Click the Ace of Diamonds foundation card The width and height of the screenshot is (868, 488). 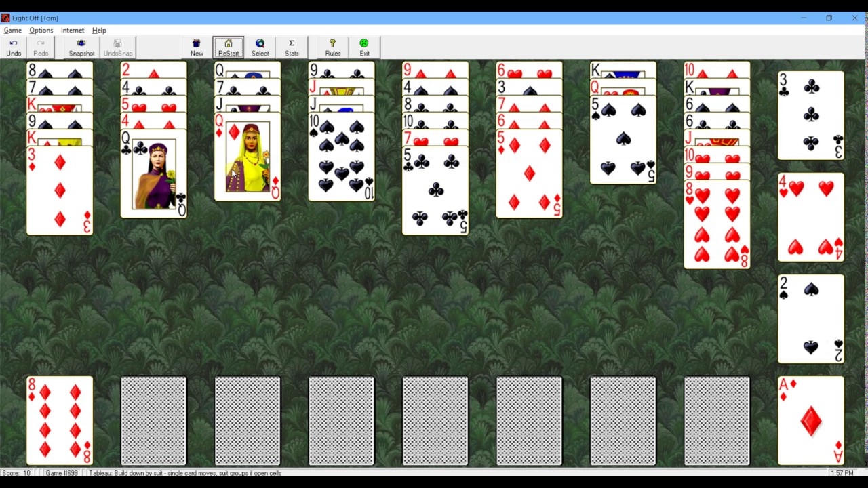tap(810, 420)
